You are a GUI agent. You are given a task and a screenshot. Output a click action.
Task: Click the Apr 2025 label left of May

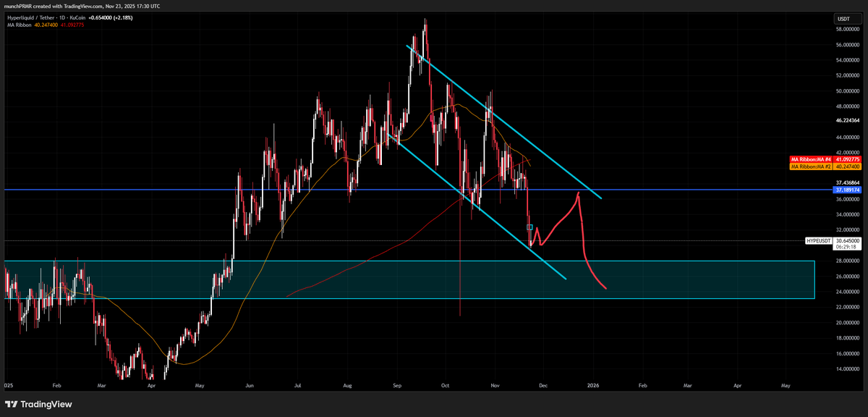(150, 387)
